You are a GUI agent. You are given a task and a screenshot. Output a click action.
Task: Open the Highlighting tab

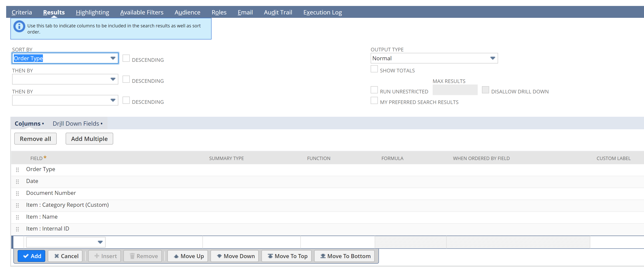click(92, 12)
